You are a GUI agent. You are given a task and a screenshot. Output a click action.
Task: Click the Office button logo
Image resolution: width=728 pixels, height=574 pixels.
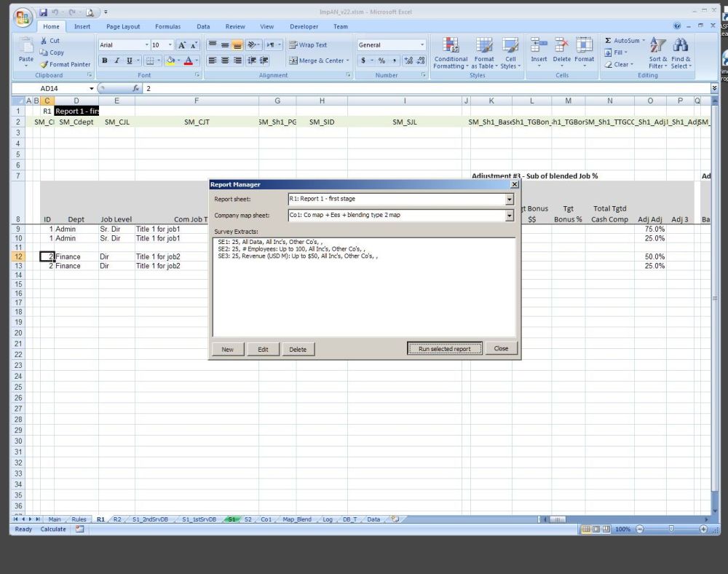tap(23, 16)
